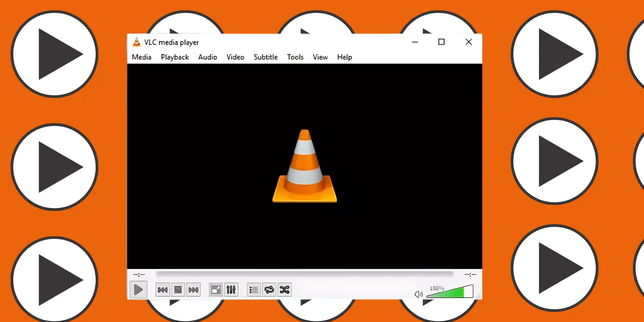
Task: Enable random shuffle playback
Action: [x=284, y=289]
